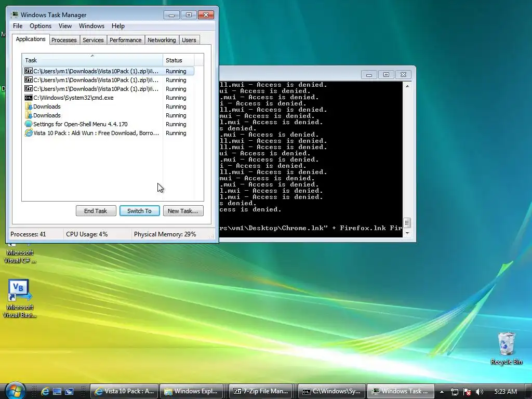This screenshot has width=532, height=399.
Task: Click the Switch To button
Action: [x=139, y=211]
